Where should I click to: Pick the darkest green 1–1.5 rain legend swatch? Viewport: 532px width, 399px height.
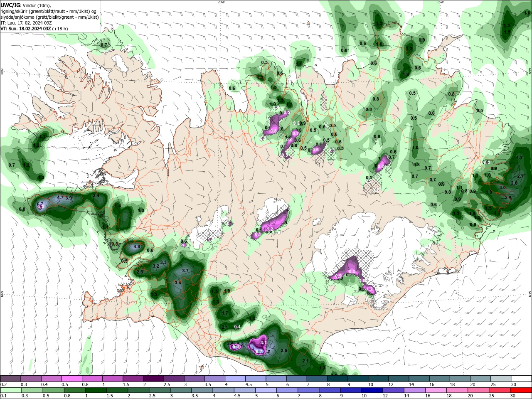click(x=96, y=390)
